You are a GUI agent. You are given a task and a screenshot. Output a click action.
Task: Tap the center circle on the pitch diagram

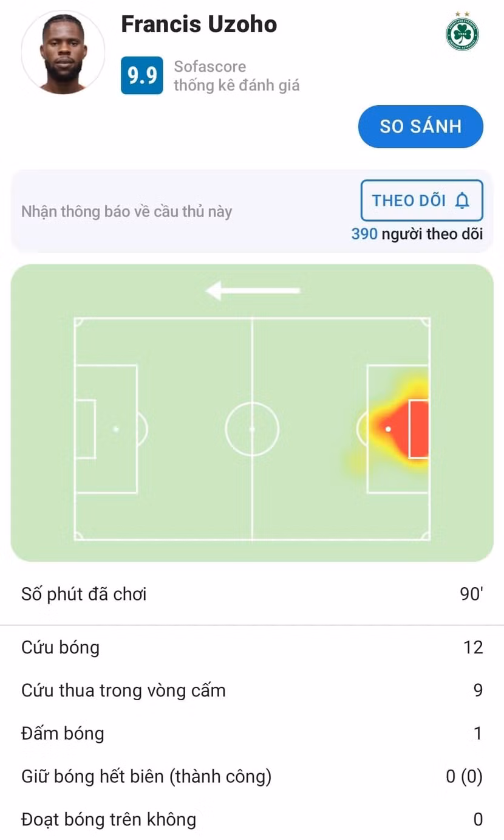point(251,429)
